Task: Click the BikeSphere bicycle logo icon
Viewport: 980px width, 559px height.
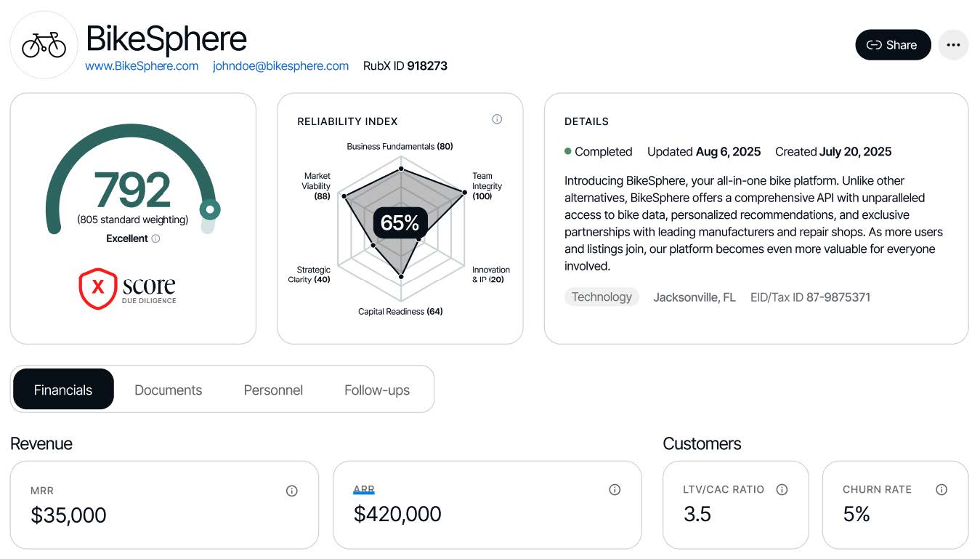Action: tap(44, 45)
